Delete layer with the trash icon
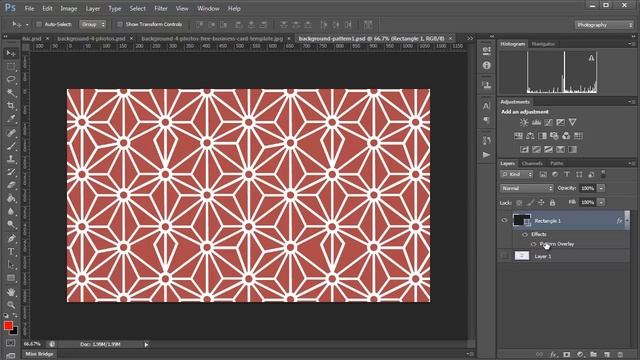This screenshot has height=360, width=640. (620, 355)
